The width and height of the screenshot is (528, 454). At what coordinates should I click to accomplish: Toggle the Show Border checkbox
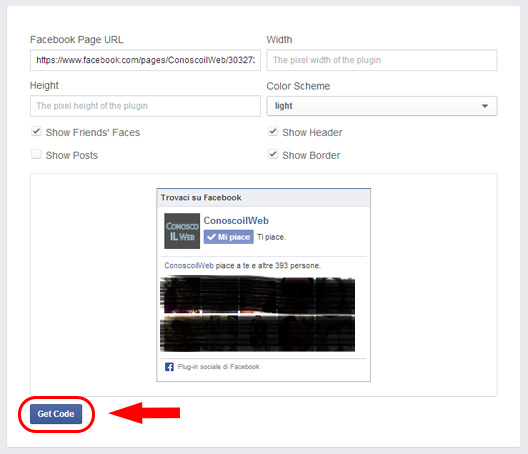[x=273, y=154]
